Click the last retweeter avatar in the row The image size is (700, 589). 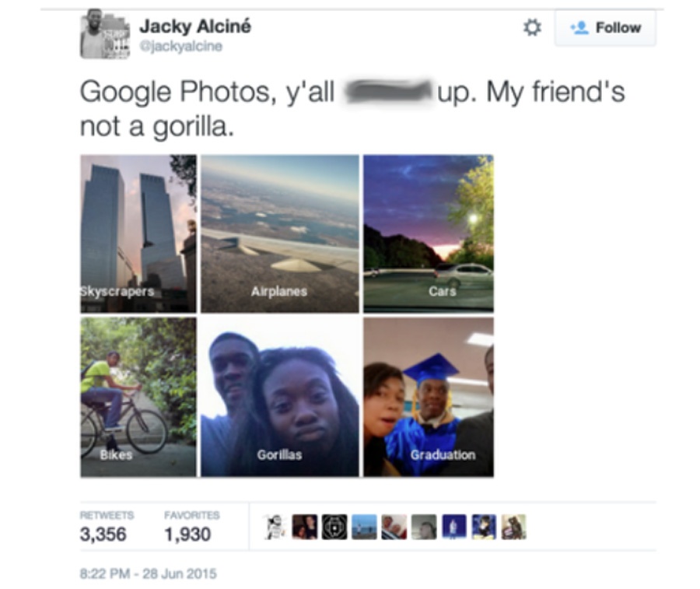pos(514,527)
